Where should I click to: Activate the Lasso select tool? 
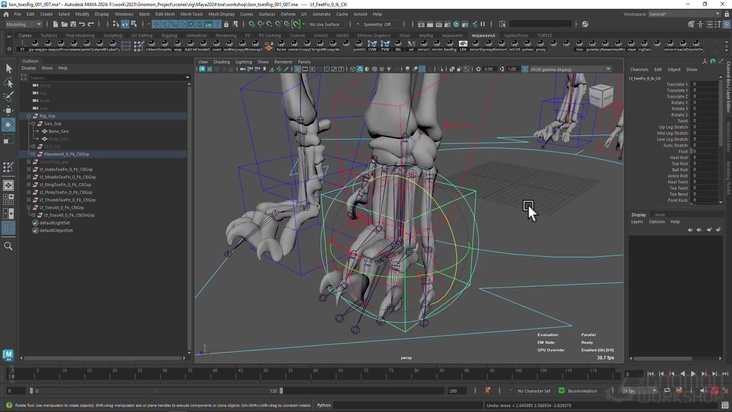(x=8, y=83)
